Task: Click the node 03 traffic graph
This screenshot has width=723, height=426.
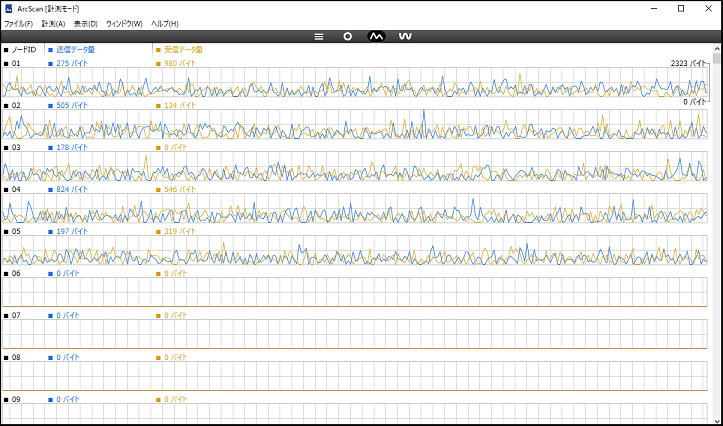Action: [355, 166]
